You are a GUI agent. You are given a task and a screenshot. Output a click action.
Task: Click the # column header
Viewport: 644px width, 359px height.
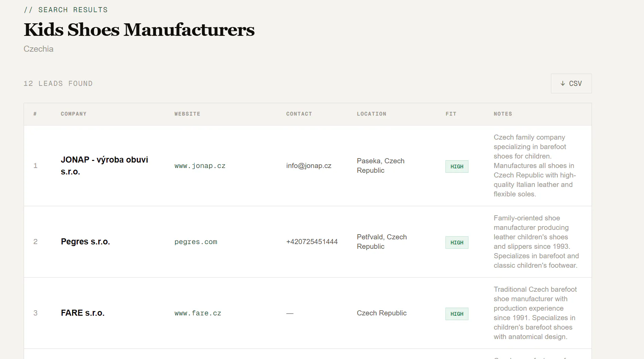(x=35, y=114)
